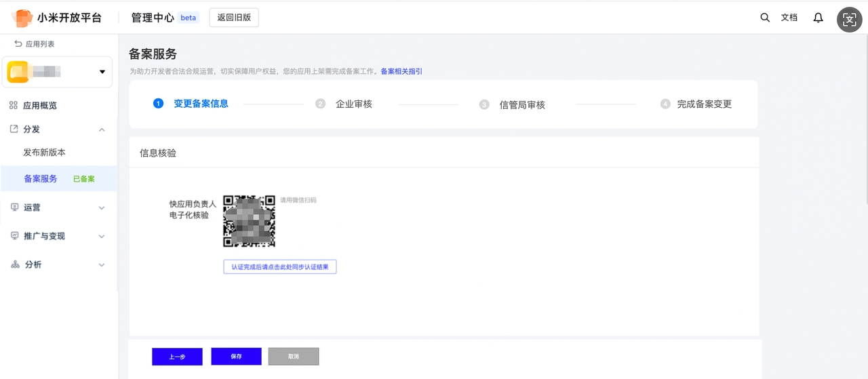The width and height of the screenshot is (868, 379).
Task: Expand the 分析 section chevron
Action: (102, 265)
